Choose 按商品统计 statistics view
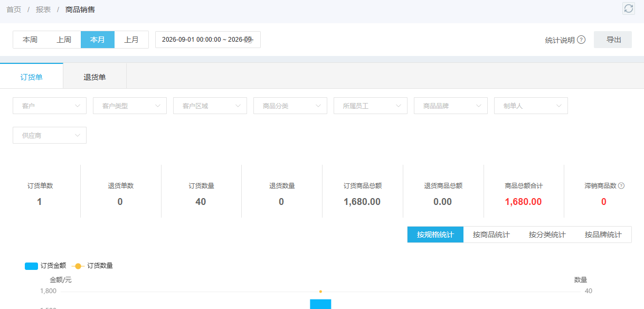644x309 pixels. tap(491, 235)
